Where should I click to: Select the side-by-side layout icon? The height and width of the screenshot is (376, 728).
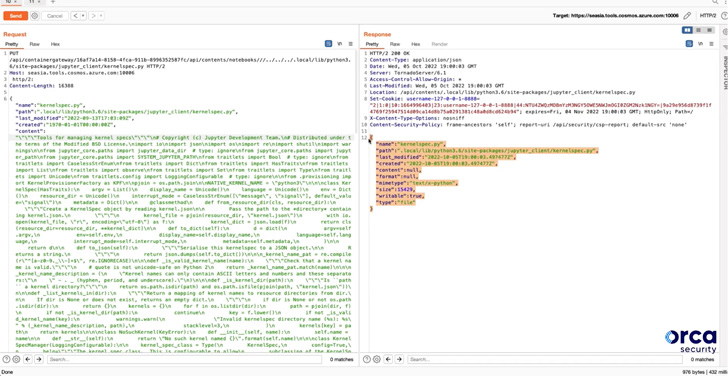pos(687,30)
